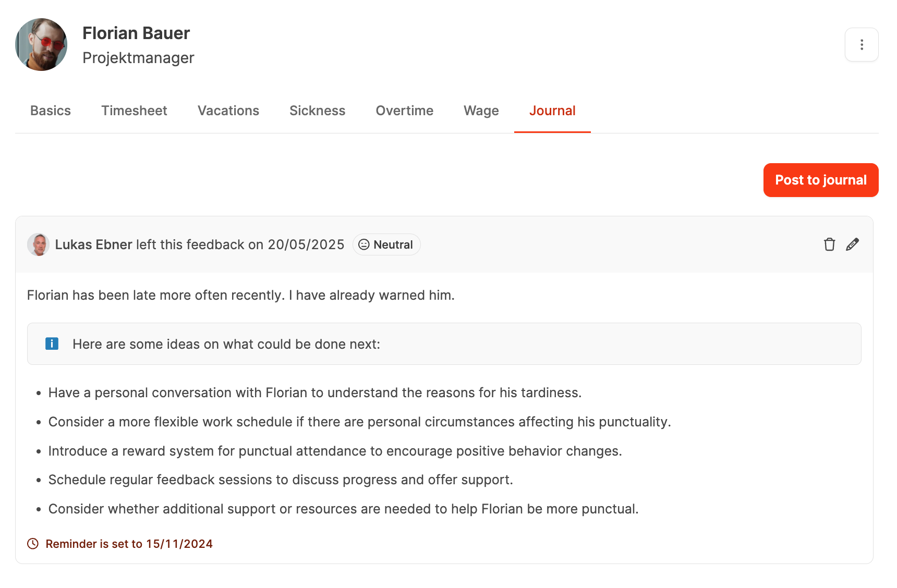Go to the Vacations tab
Screen dimensions: 897x588
(x=228, y=111)
